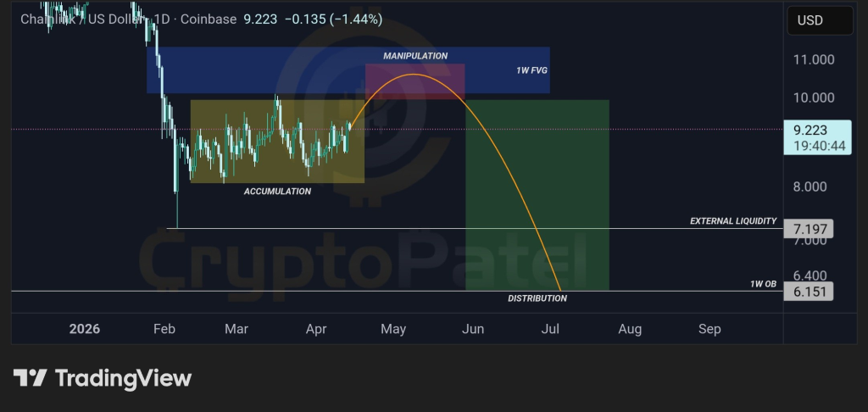This screenshot has width=868, height=412.
Task: Click the MANIPULATION text label
Action: (415, 56)
